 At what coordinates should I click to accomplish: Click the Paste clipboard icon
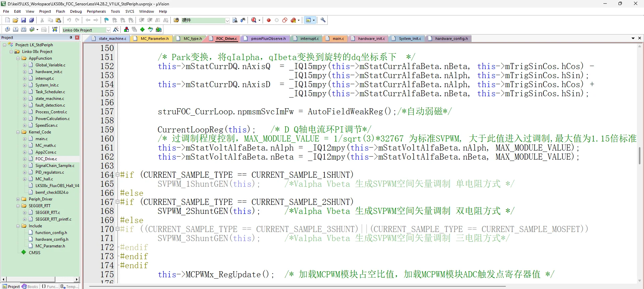coord(58,20)
